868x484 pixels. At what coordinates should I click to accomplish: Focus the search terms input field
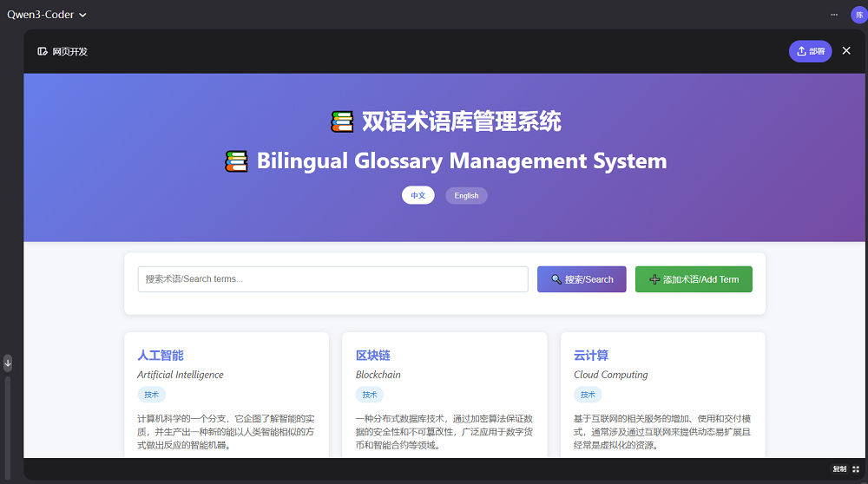coord(332,279)
